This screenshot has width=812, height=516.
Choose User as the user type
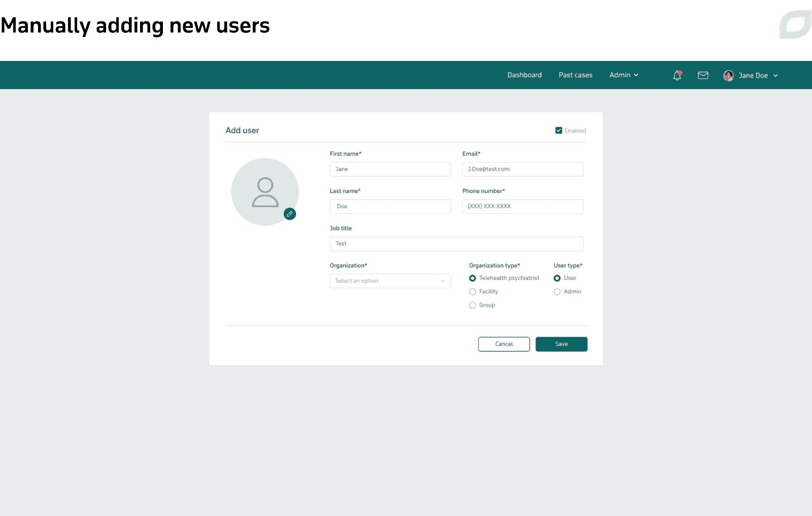click(557, 278)
